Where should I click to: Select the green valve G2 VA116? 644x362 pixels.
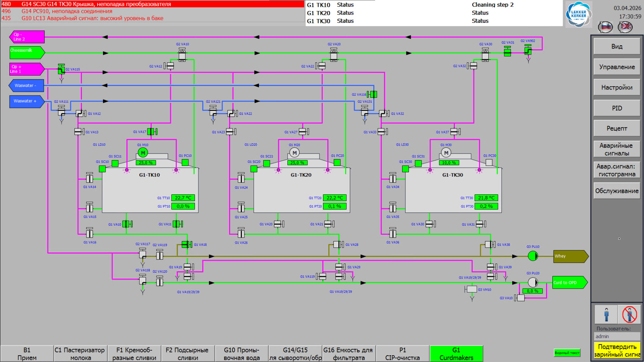(x=372, y=94)
